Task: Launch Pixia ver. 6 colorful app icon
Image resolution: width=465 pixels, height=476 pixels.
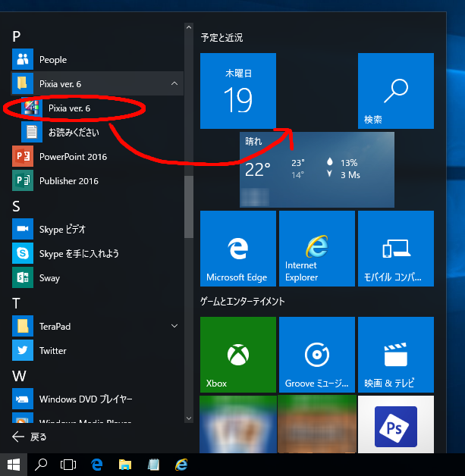Action: pos(32,108)
